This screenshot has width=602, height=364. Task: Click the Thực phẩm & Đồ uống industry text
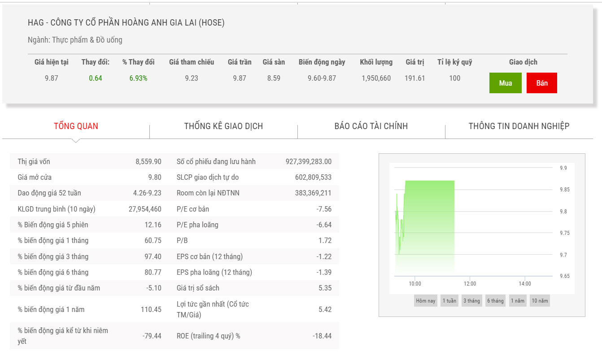coord(87,40)
